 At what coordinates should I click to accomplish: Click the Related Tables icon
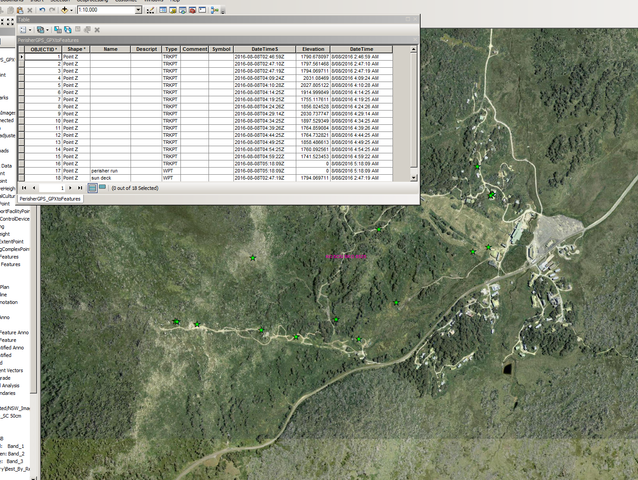tap(40, 30)
